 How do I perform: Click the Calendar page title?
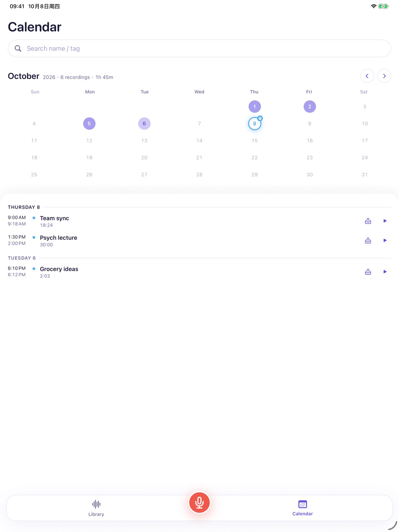[35, 27]
